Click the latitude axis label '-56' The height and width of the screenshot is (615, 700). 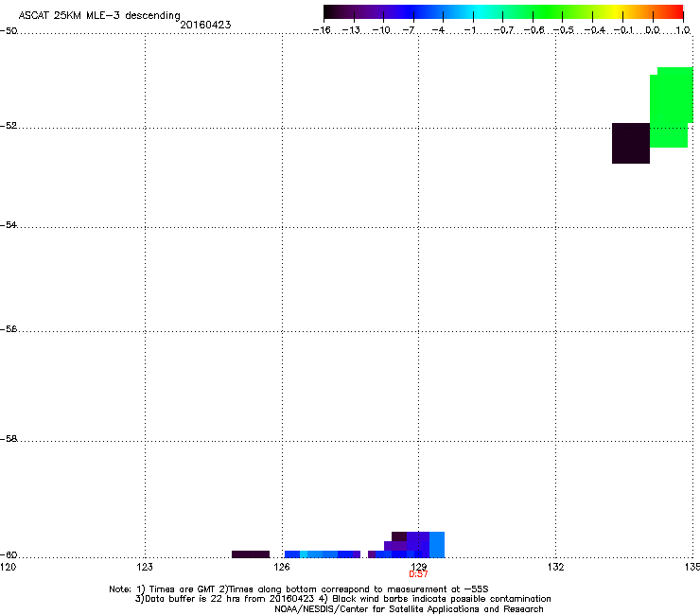9,329
